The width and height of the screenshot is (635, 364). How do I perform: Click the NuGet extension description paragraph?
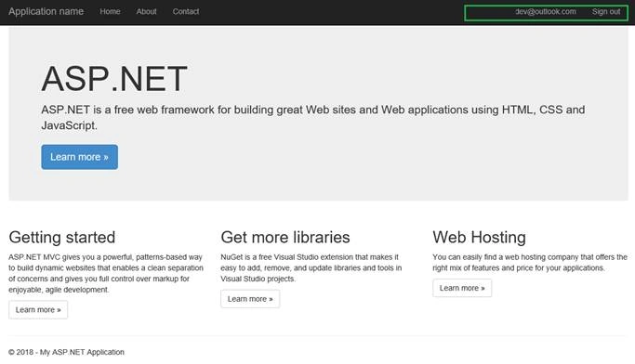coord(311,267)
